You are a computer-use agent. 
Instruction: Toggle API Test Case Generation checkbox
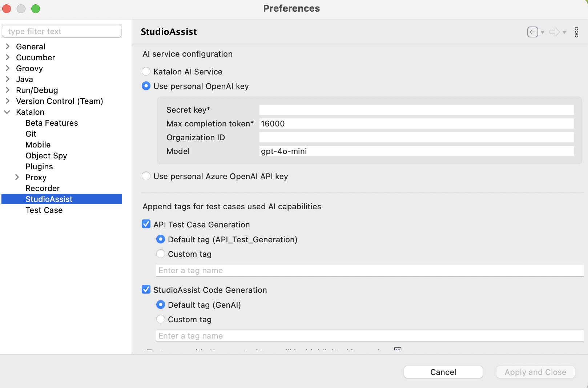pyautogui.click(x=146, y=224)
